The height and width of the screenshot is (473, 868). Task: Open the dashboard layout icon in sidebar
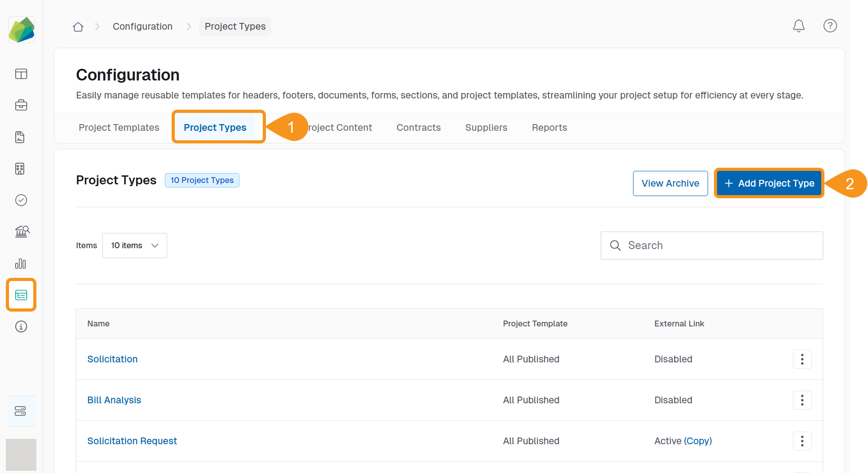click(21, 74)
